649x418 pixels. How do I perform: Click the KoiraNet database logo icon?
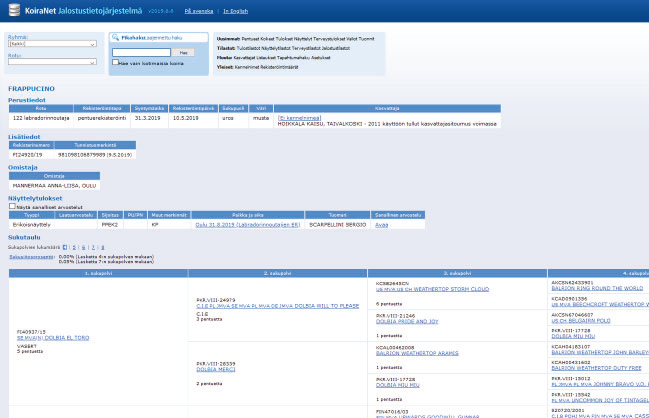click(14, 10)
